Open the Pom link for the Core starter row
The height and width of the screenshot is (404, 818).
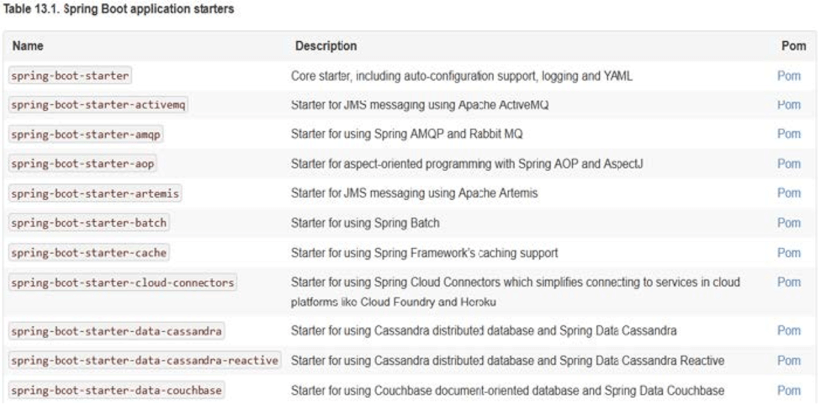[788, 75]
